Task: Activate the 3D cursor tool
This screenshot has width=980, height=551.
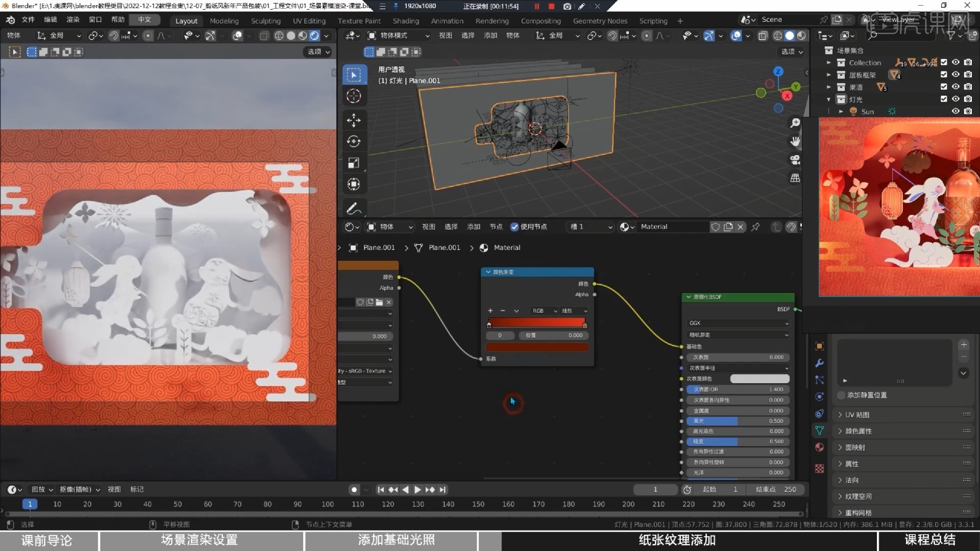Action: [354, 96]
